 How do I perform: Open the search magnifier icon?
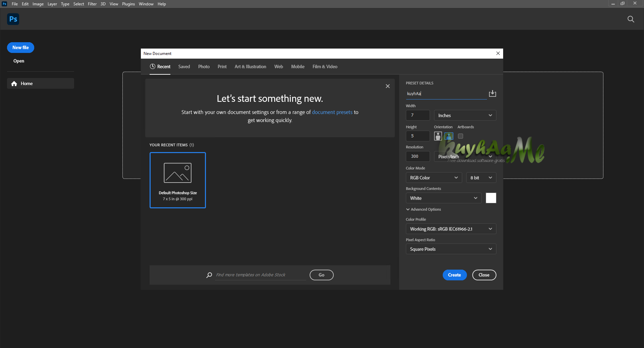click(x=631, y=19)
